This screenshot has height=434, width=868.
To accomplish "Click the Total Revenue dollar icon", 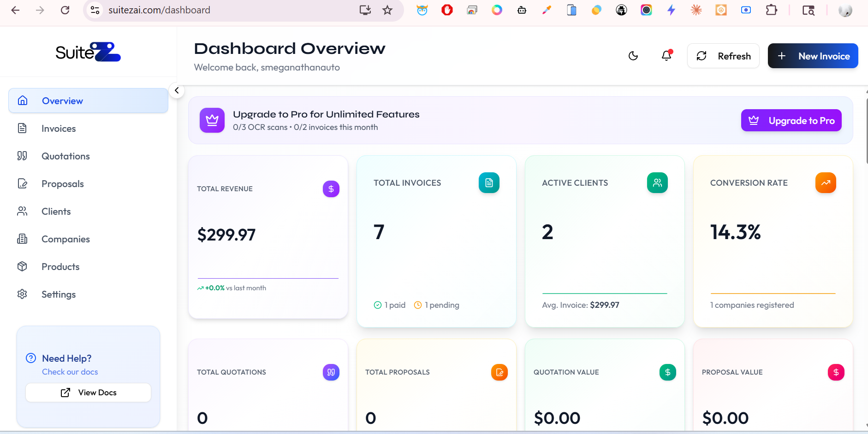I will 331,189.
